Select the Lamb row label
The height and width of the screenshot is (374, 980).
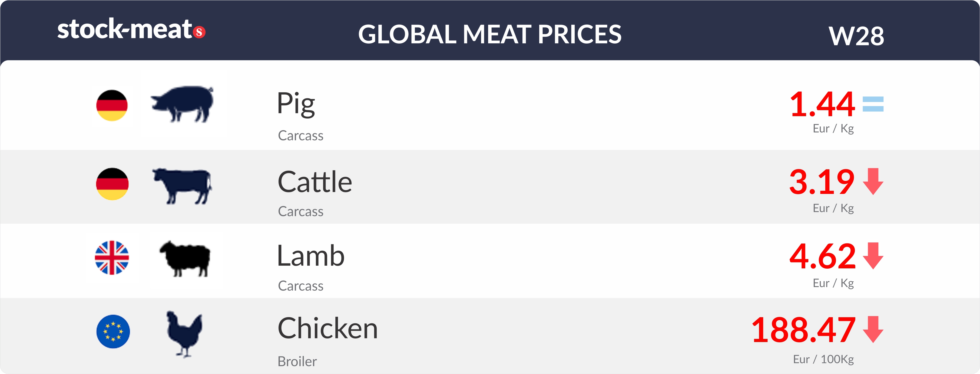(311, 256)
